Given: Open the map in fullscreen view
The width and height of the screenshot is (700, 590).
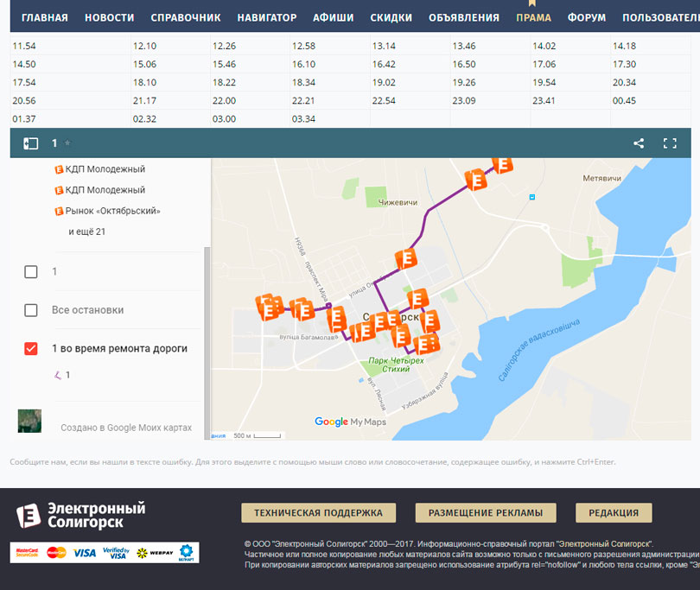Looking at the screenshot, I should (670, 143).
